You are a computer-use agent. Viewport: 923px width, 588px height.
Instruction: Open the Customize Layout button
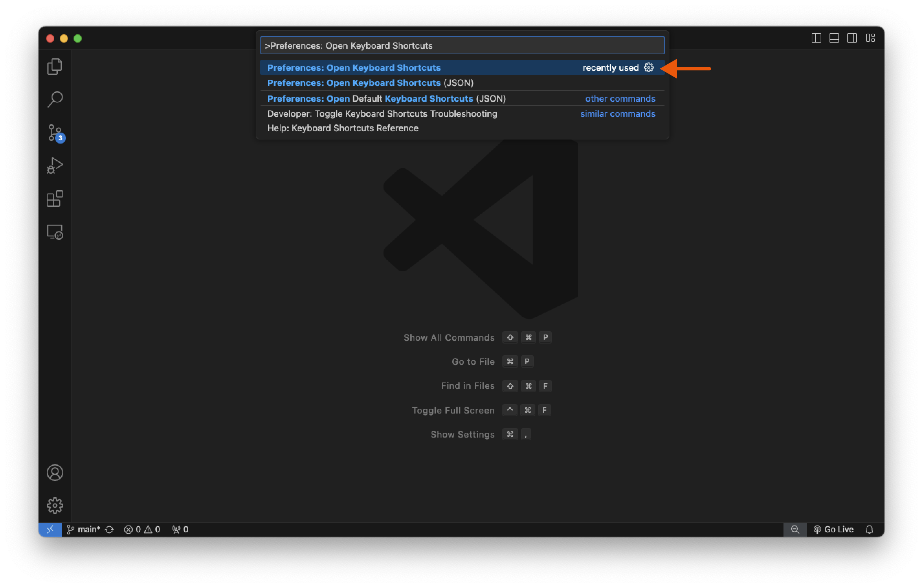point(870,38)
